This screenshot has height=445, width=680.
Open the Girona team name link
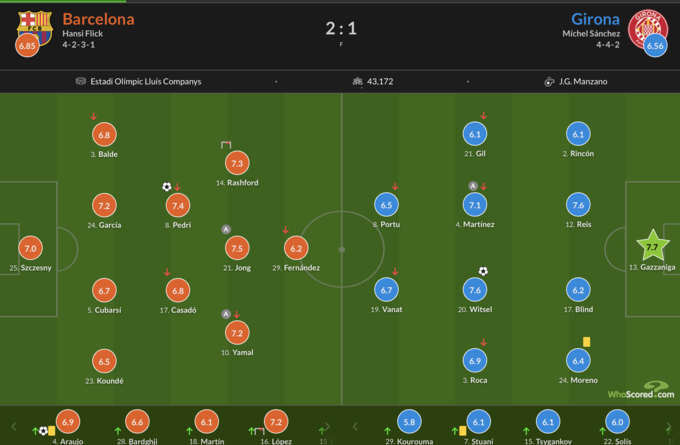[x=595, y=19]
